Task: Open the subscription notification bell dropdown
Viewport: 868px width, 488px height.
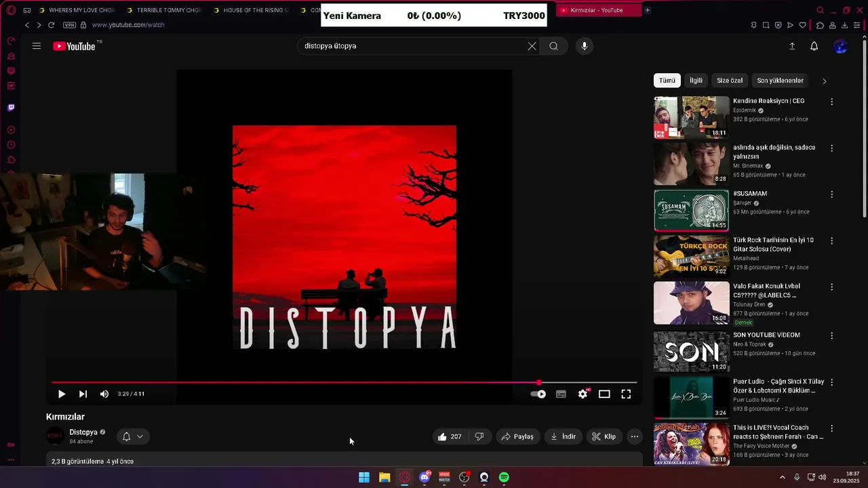Action: coord(133,436)
